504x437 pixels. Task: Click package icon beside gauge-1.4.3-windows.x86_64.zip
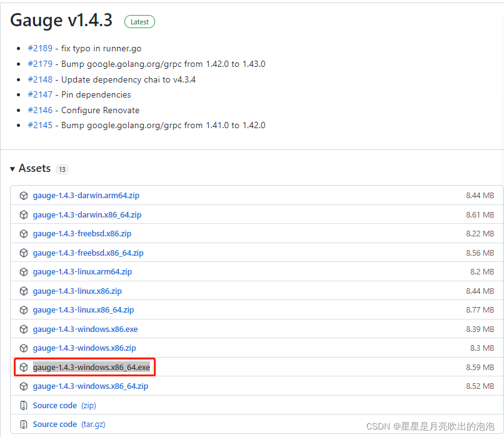point(24,386)
